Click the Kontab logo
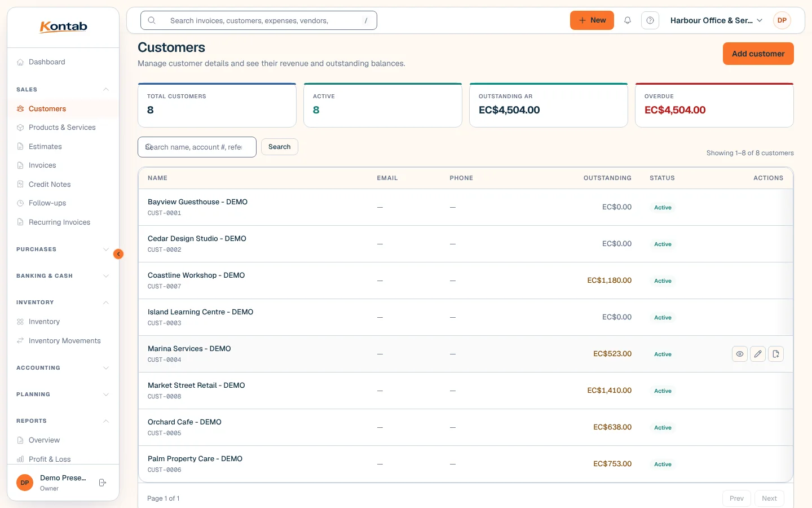 63,27
